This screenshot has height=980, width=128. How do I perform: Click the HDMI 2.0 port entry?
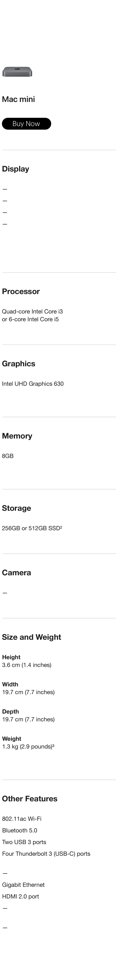21,896
